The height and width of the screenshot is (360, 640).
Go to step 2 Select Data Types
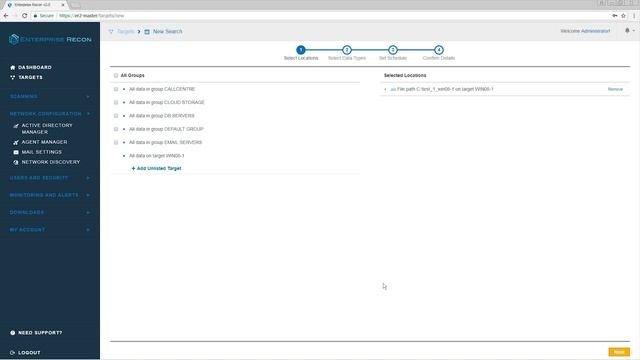click(347, 50)
